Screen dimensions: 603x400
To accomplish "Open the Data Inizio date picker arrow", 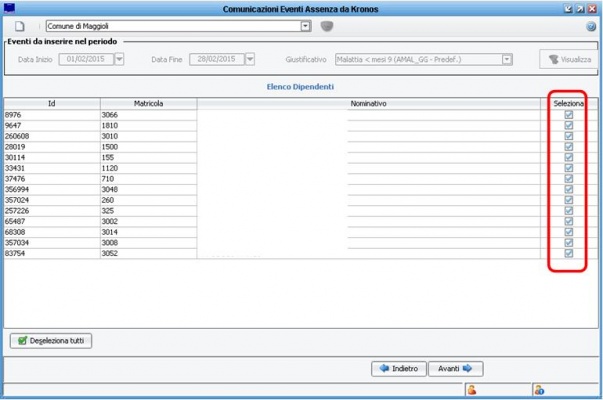I will pyautogui.click(x=120, y=60).
